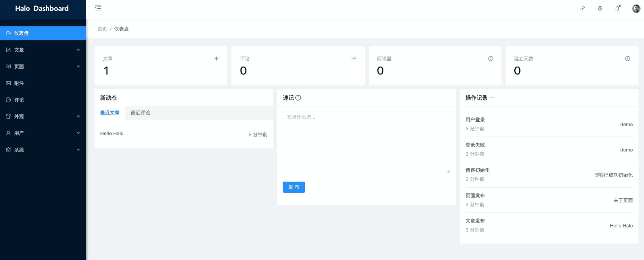
Task: Click the 操作记录 panel heading
Action: (477, 98)
